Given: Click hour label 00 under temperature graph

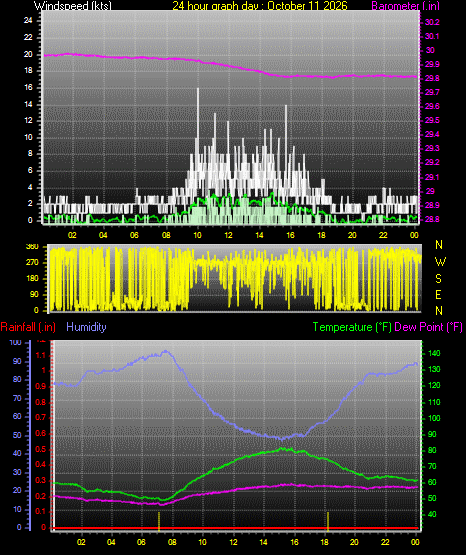Looking at the screenshot, I should [x=415, y=542].
